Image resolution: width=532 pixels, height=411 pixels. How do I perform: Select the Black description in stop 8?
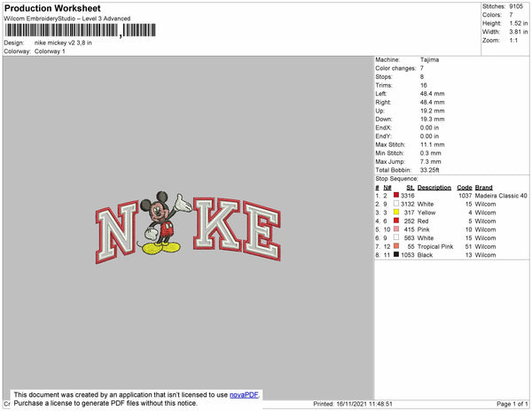click(425, 255)
